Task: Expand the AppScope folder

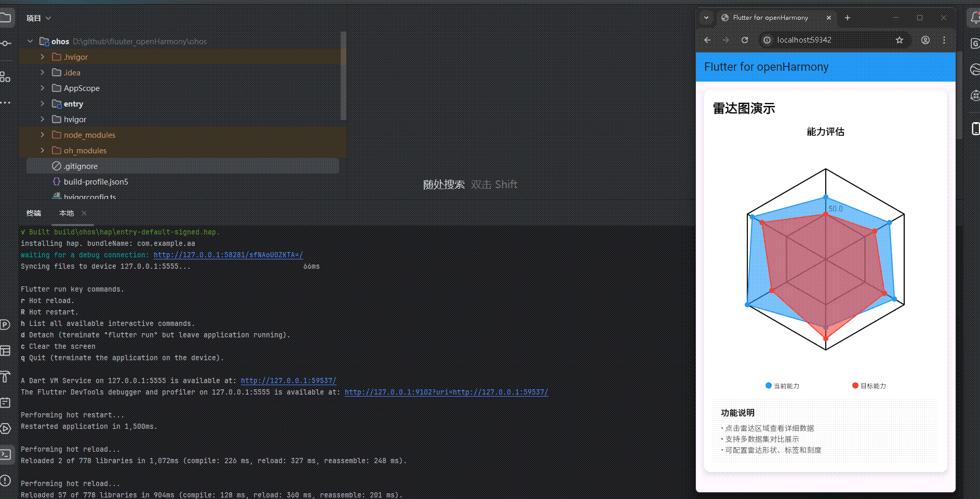Action: [43, 88]
